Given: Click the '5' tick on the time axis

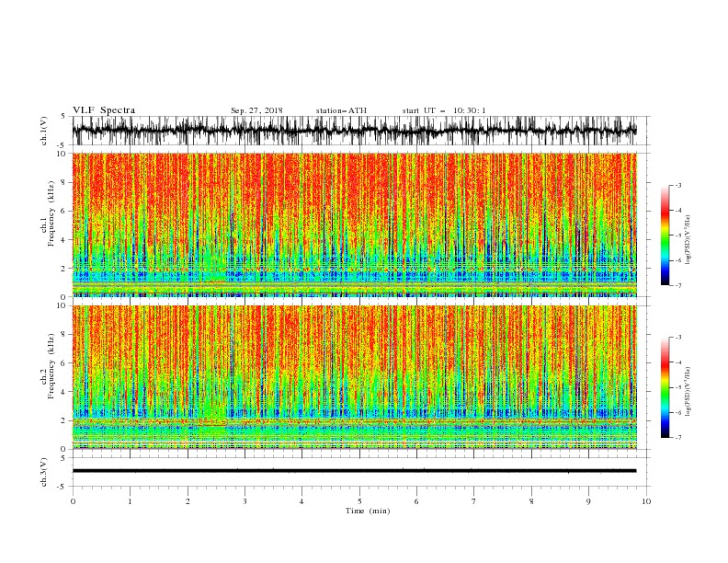Looking at the screenshot, I should coord(359,501).
